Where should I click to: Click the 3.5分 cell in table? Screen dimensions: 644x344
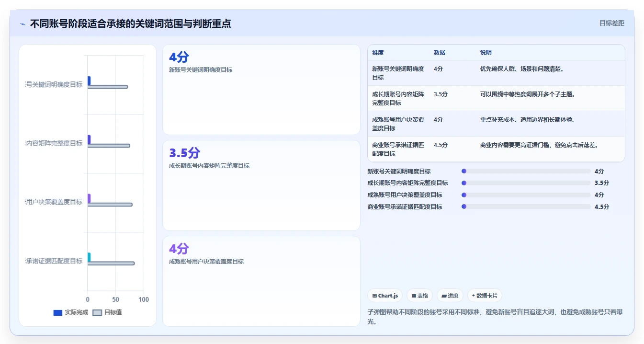[441, 94]
